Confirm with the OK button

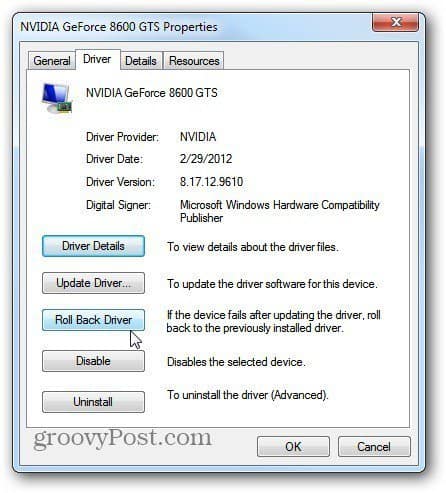coord(293,447)
